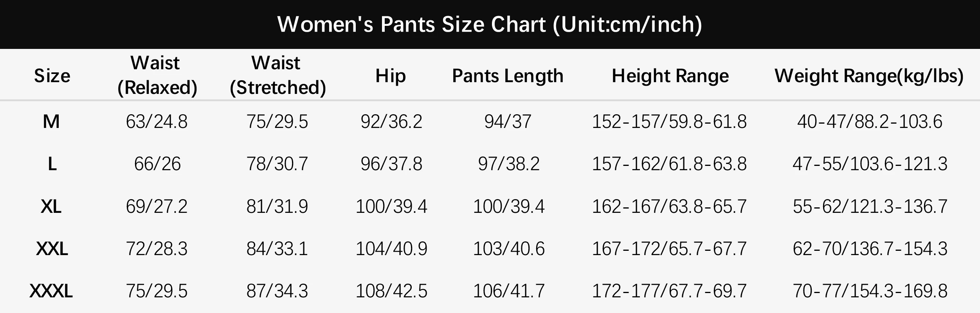Screen dimensions: 980x313
Task: Select the M size row label
Action: [51, 122]
